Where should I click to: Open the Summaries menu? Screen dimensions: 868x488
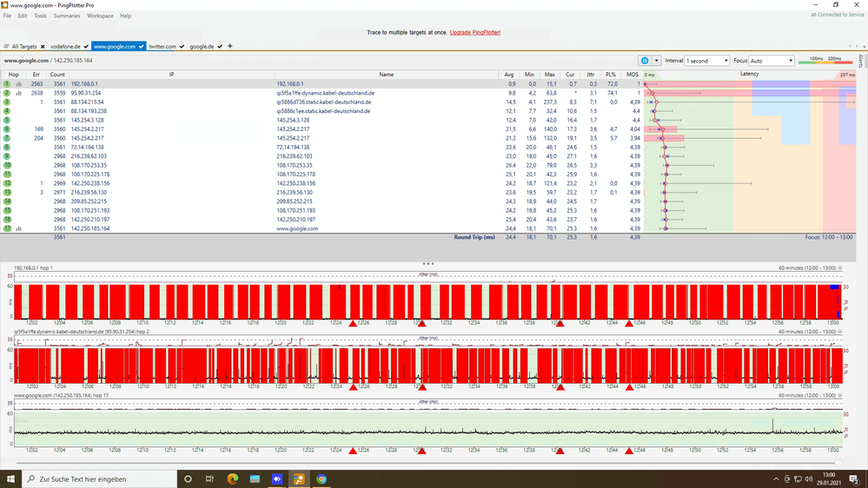(66, 16)
